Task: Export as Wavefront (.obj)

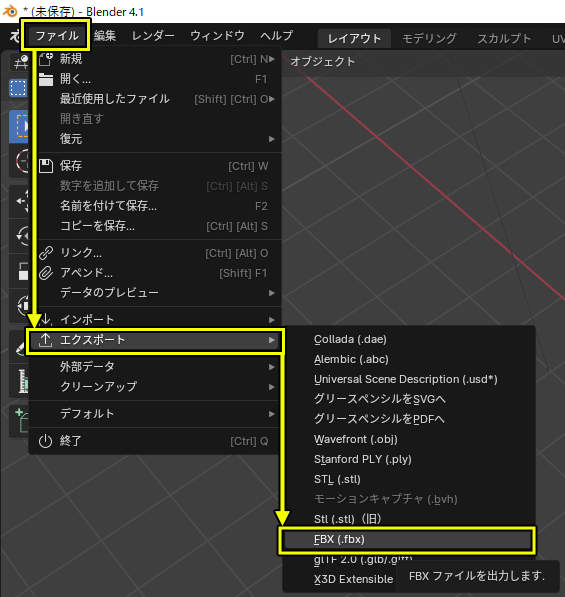Action: point(409,439)
